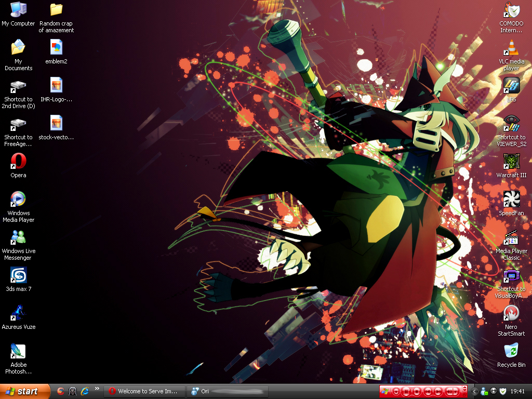Switch to Opera 'Welcome to Serve Im...' taskbar button
The height and width of the screenshot is (399, 532).
(144, 391)
